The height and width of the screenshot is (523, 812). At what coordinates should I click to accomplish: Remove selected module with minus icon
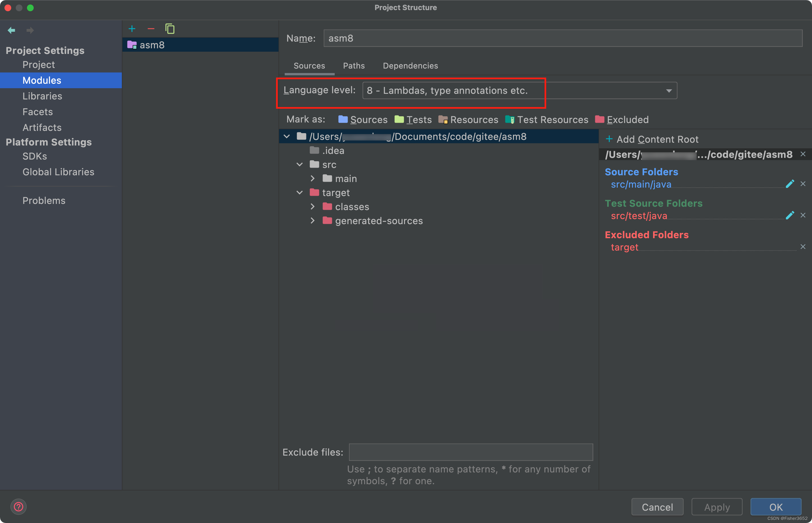point(151,29)
